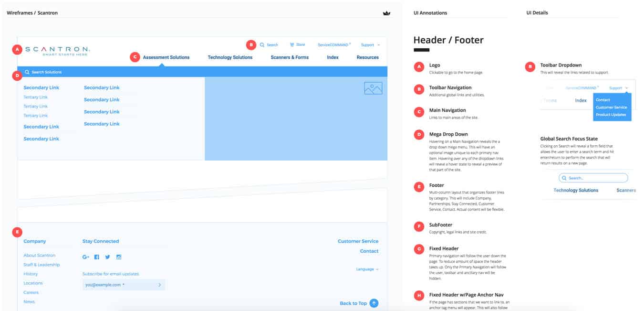Submit email with the arrow in subscribe field
The height and width of the screenshot is (311, 644).
point(159,285)
